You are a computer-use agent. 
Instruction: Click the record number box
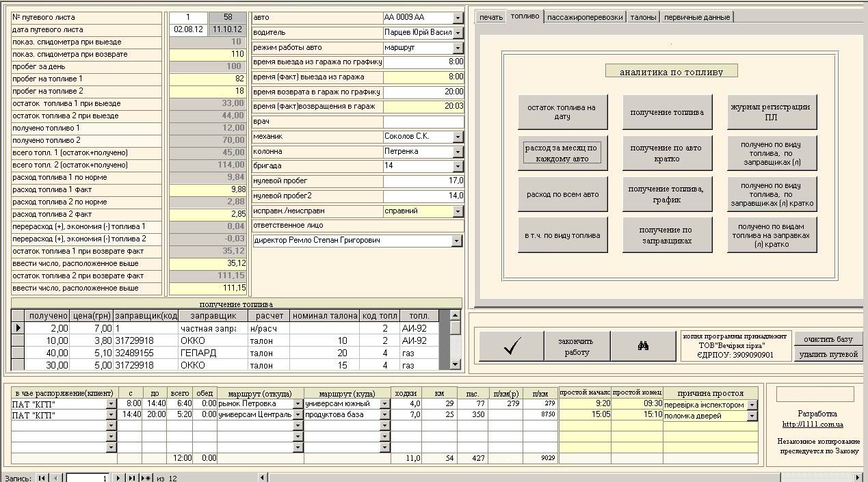pyautogui.click(x=87, y=478)
